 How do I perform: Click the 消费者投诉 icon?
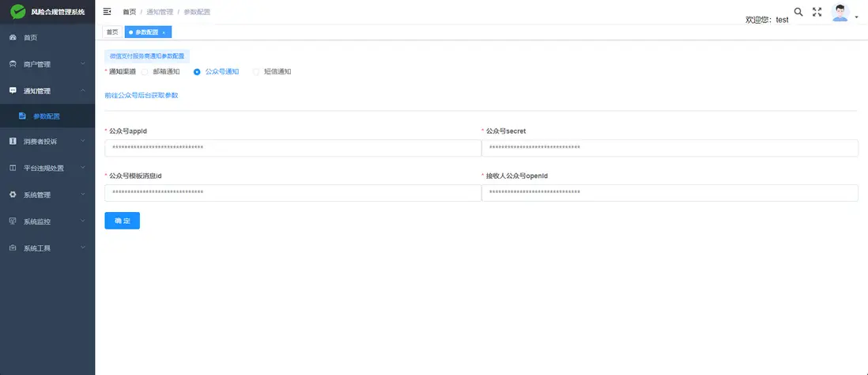click(13, 142)
